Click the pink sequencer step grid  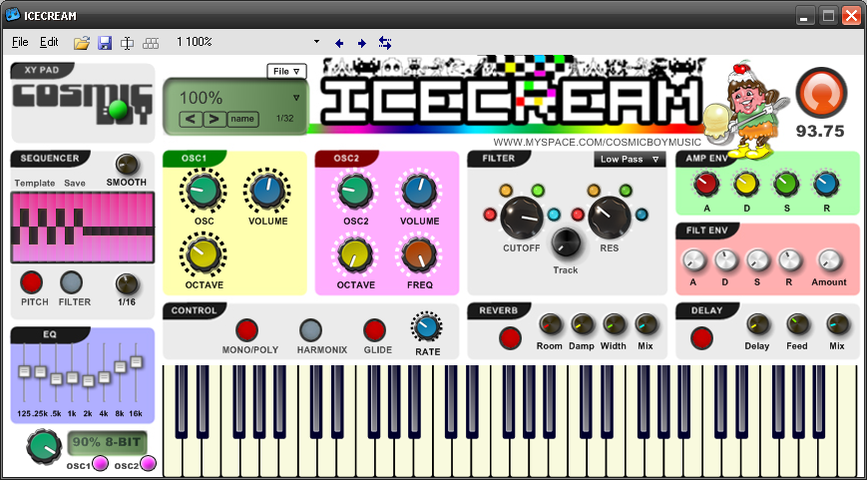point(83,227)
